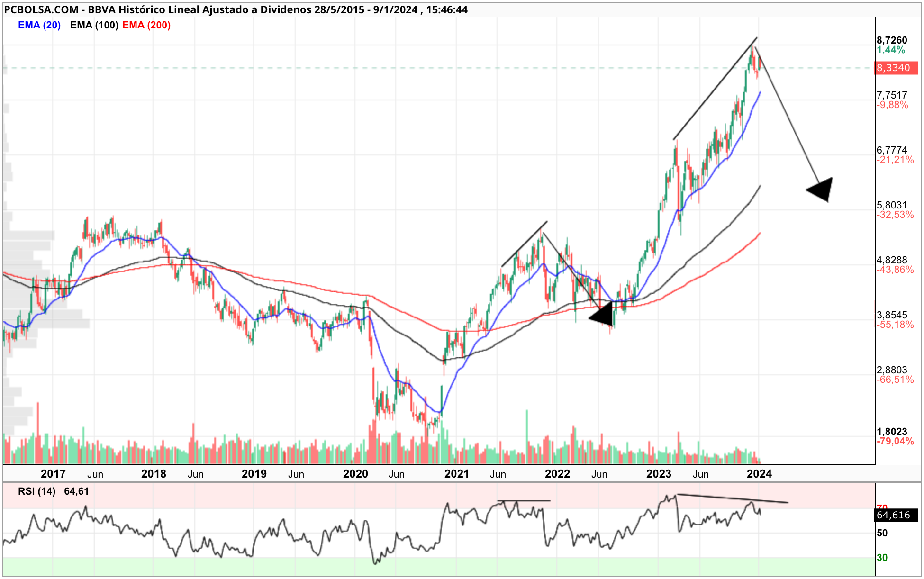Click the -32,53% percentage label
The image size is (924, 579).
895,215
